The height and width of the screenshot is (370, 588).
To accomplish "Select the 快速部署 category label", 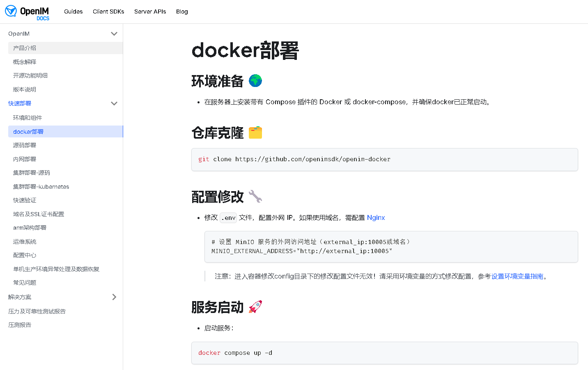I will coord(20,103).
